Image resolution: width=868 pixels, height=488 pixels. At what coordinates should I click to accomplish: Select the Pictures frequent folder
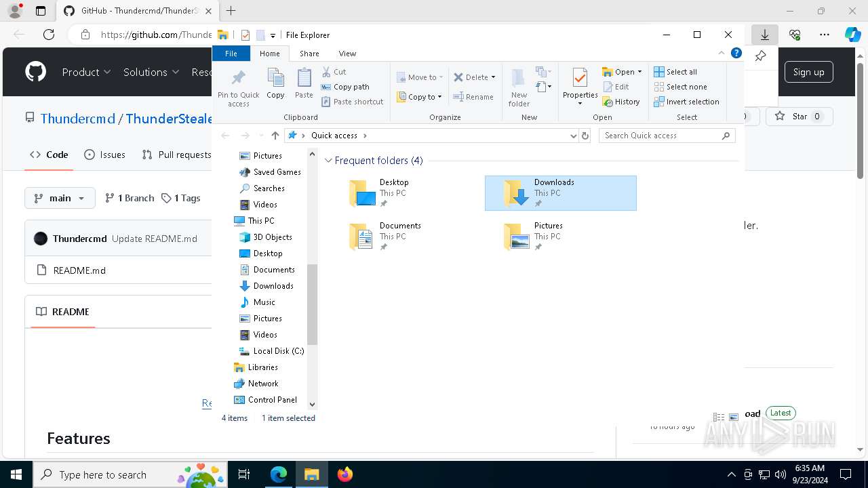[x=561, y=237]
